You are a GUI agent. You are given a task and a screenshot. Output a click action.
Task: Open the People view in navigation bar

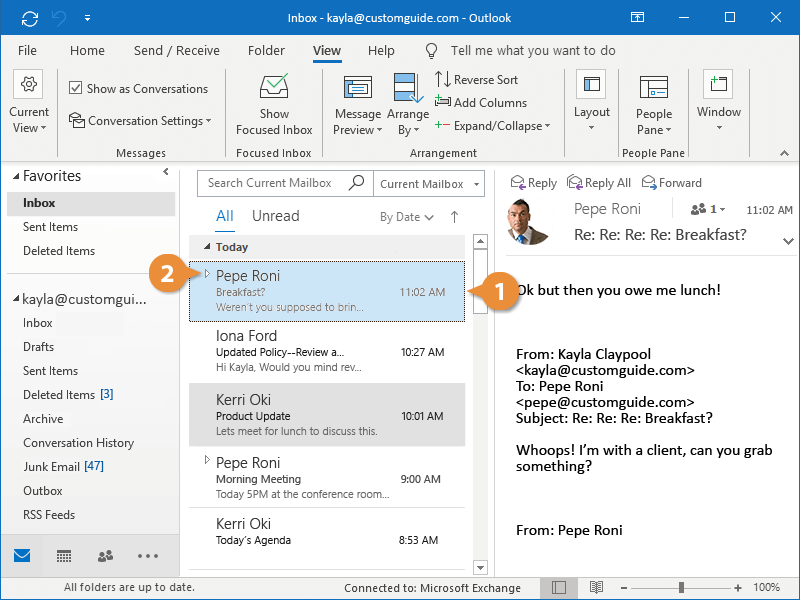105,556
